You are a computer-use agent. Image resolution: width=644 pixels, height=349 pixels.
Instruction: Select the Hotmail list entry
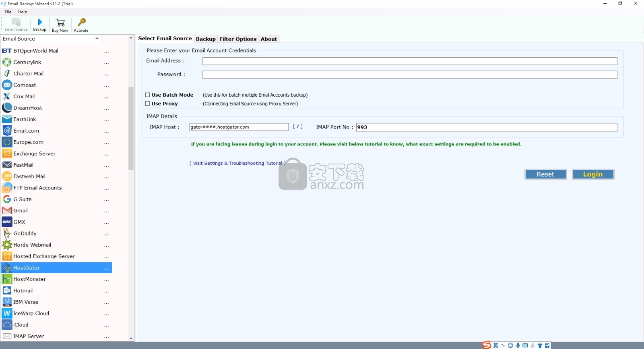tap(56, 291)
